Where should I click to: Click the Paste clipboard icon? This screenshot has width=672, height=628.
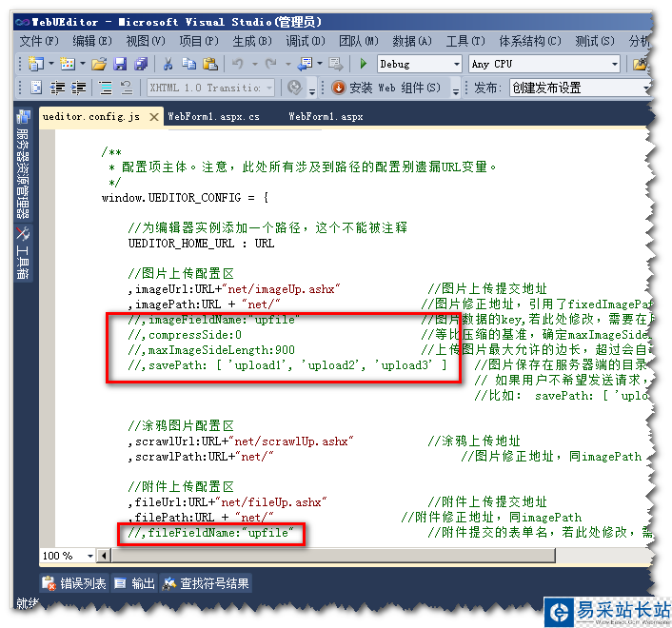(210, 65)
